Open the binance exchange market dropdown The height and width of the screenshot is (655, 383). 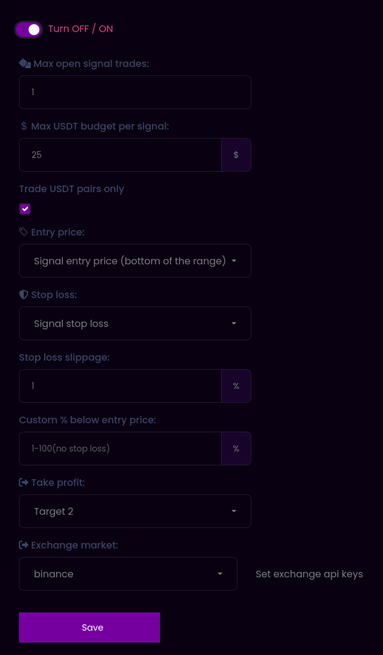(x=128, y=574)
